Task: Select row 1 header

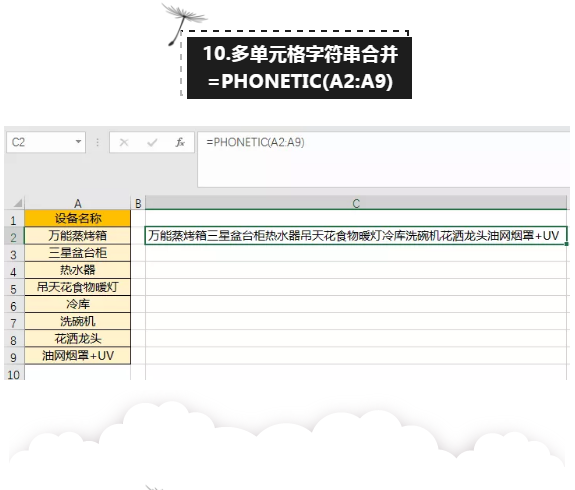Action: tap(14, 219)
